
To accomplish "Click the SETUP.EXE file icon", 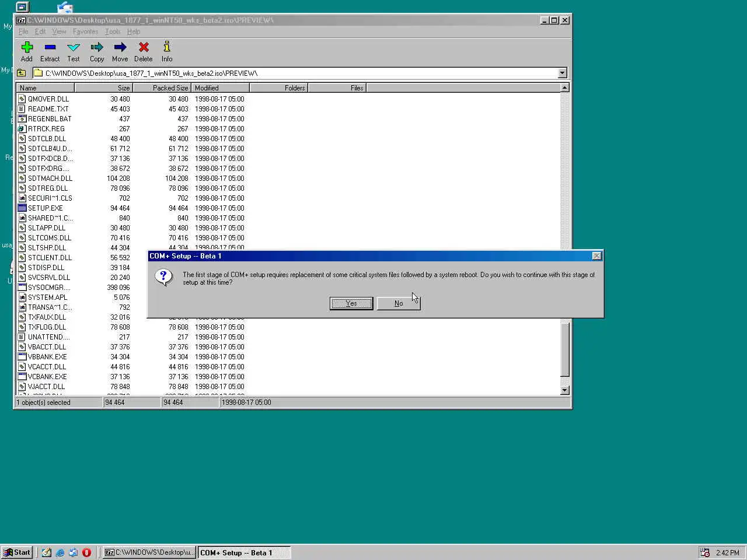I will tap(22, 208).
